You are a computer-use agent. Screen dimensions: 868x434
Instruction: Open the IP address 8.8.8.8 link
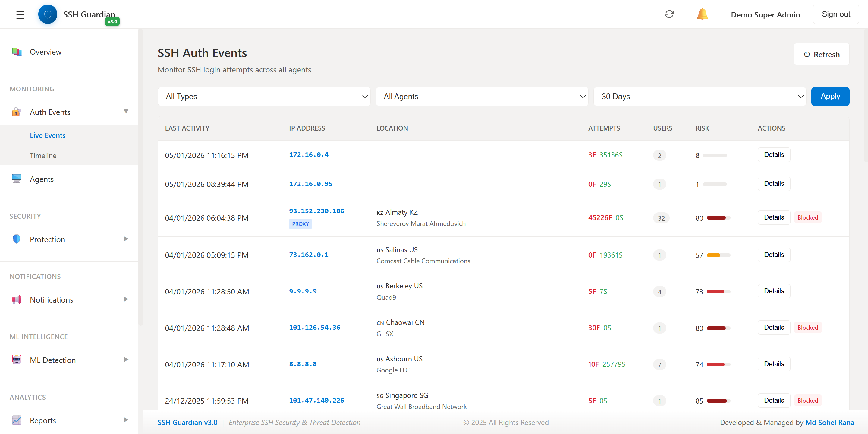point(303,364)
